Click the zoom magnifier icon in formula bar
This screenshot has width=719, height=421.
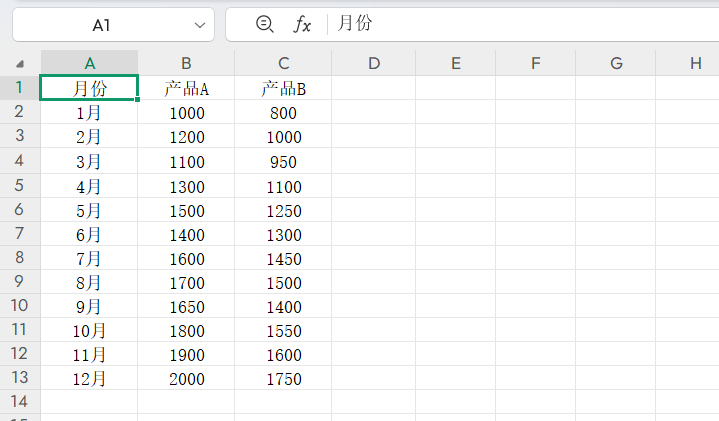(264, 24)
